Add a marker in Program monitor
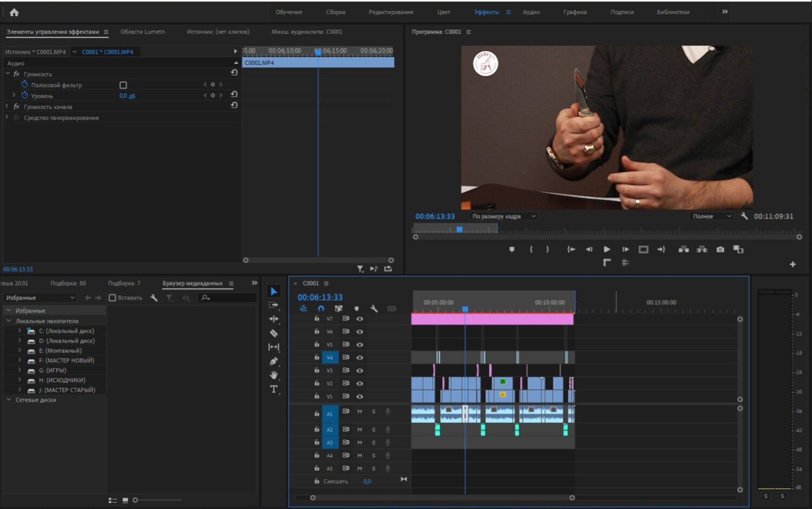The image size is (812, 509). pos(512,249)
